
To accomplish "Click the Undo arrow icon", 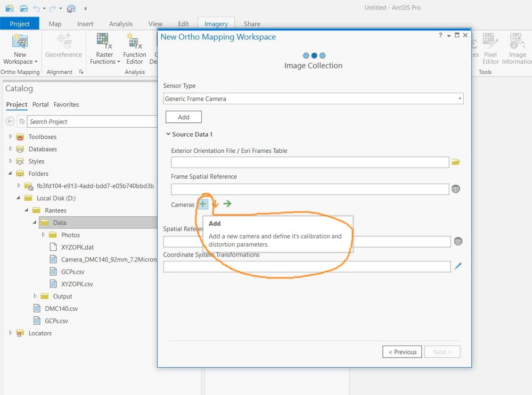I will click(x=37, y=8).
